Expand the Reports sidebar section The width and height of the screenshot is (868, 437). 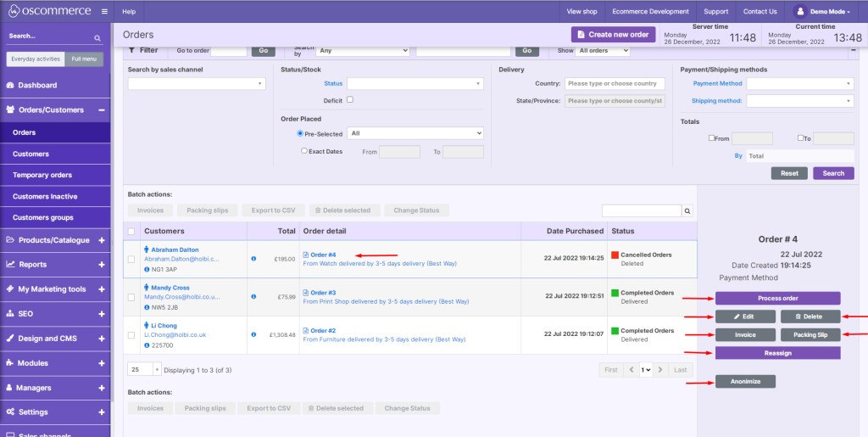point(102,265)
